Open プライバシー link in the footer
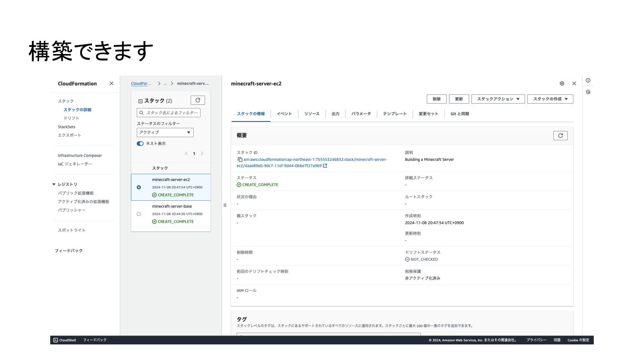The width and height of the screenshot is (644, 362). pyautogui.click(x=536, y=340)
